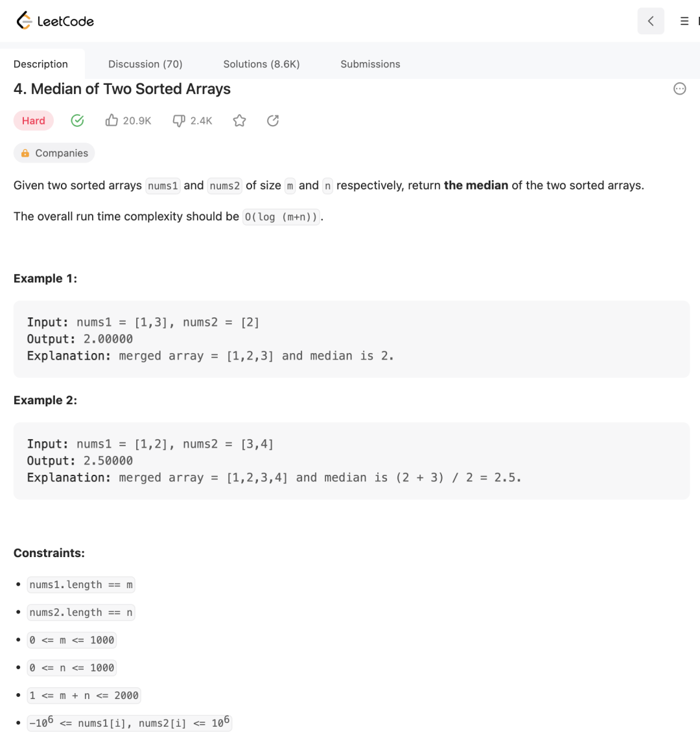Click the Hard difficulty badge
700x754 pixels.
[34, 120]
